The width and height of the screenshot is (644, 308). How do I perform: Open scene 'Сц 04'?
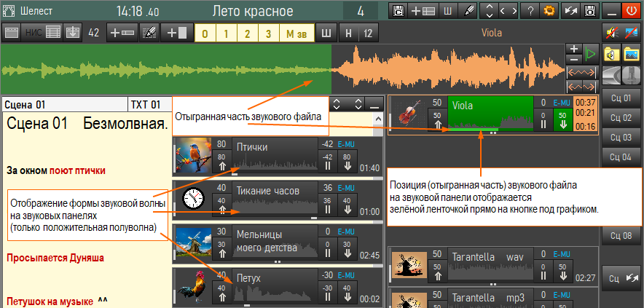click(x=621, y=157)
